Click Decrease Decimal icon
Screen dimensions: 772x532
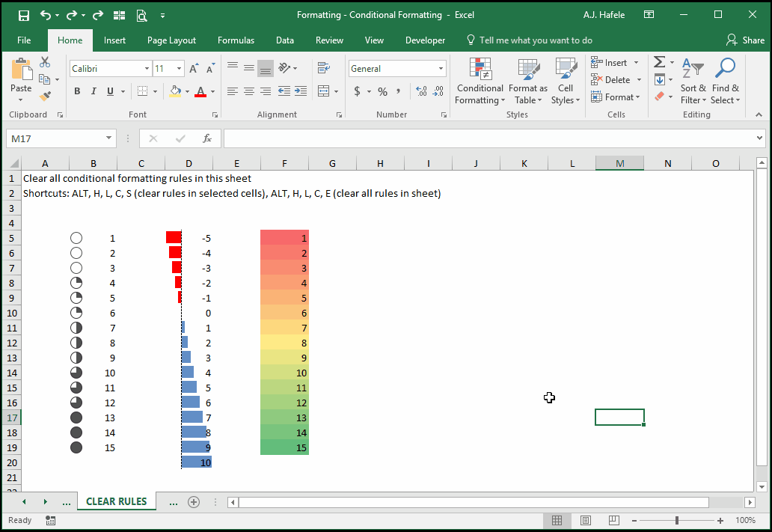(x=438, y=91)
